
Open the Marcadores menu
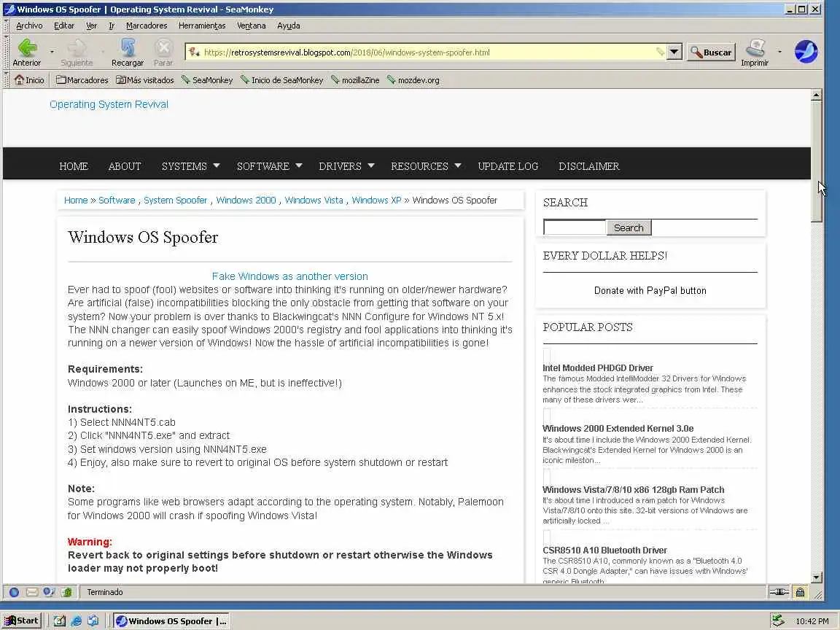(x=147, y=26)
